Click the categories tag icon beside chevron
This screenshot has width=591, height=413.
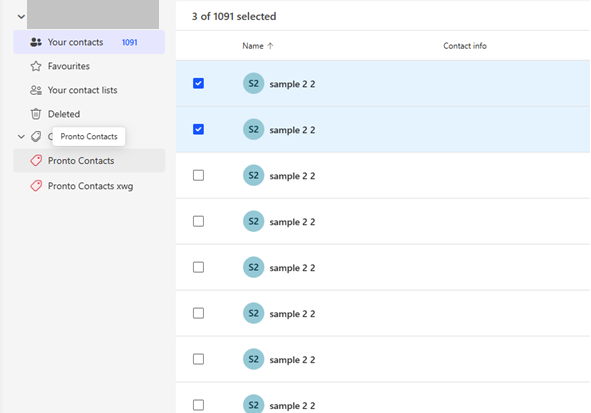[36, 136]
